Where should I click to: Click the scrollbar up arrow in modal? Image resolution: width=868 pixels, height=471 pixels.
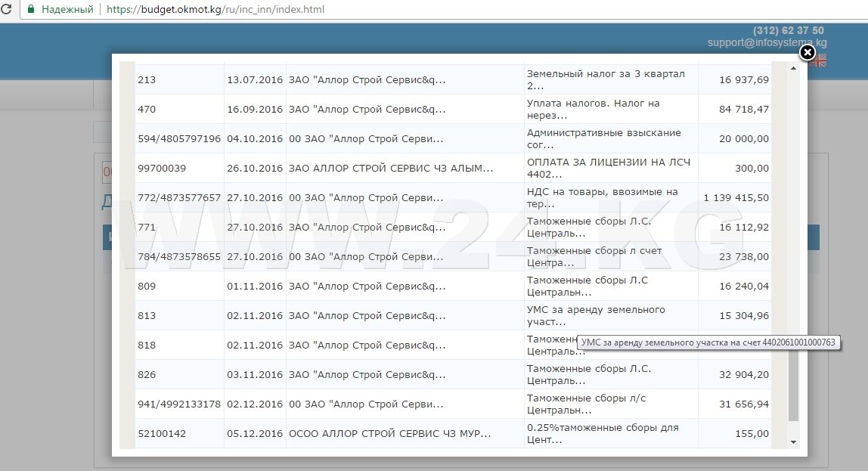[x=793, y=68]
